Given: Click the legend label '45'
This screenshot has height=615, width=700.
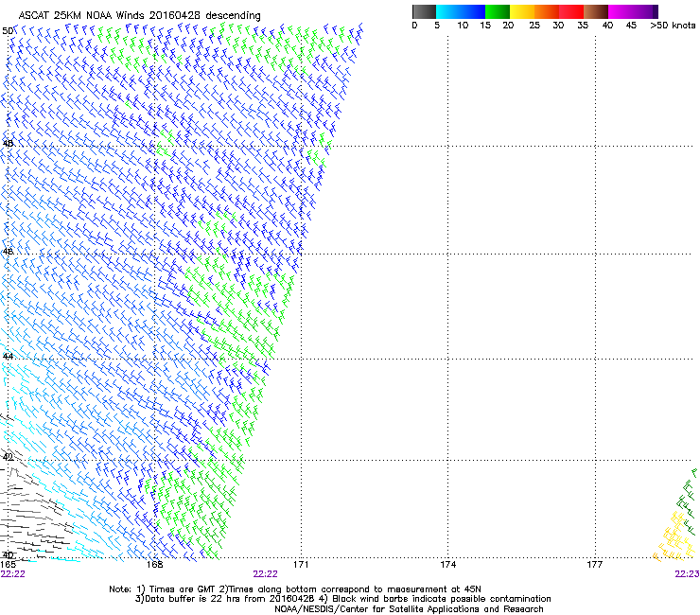Looking at the screenshot, I should pyautogui.click(x=631, y=26).
